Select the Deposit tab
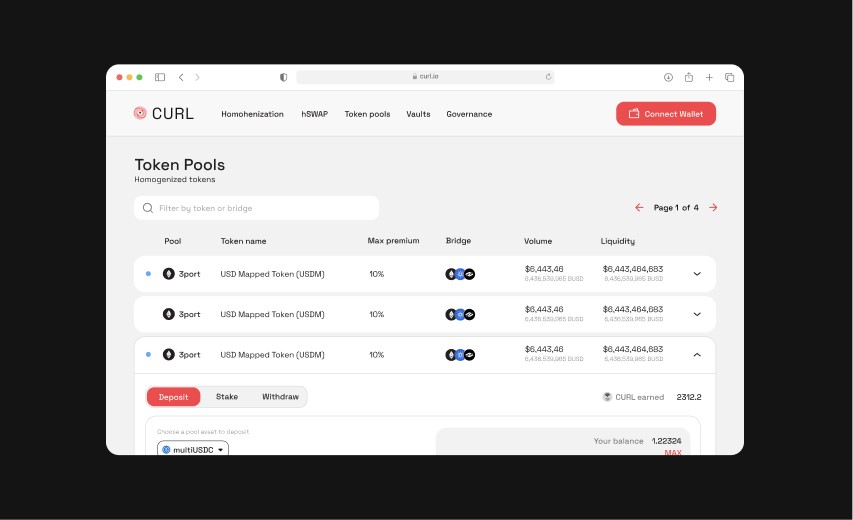The height and width of the screenshot is (520, 853). 174,397
